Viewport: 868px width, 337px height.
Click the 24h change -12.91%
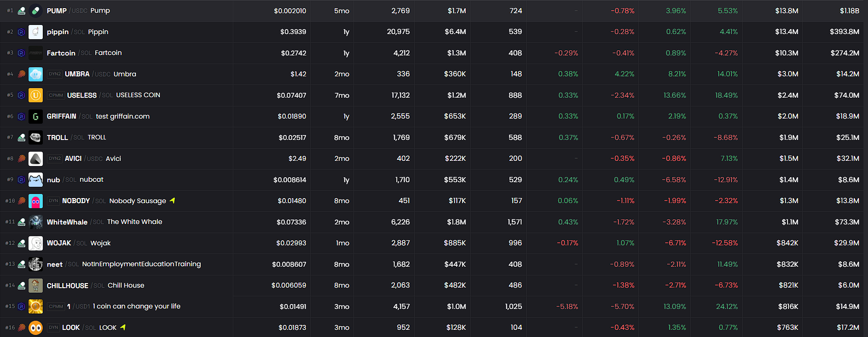(726, 180)
